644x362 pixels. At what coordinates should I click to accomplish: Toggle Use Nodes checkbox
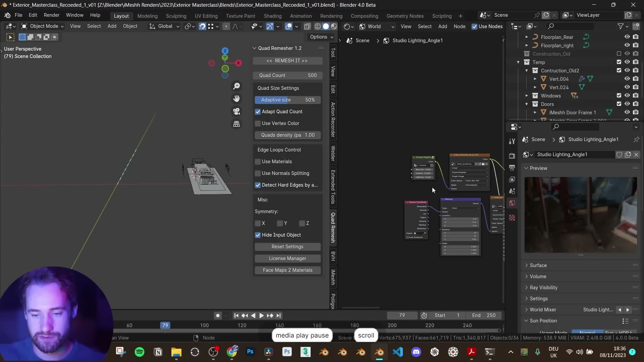pos(474,26)
